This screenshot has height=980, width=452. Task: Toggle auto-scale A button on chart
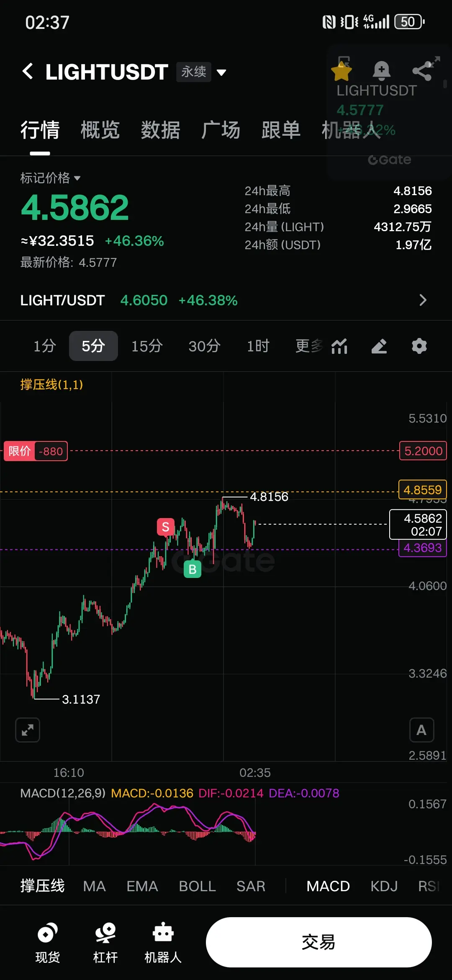[x=421, y=730]
